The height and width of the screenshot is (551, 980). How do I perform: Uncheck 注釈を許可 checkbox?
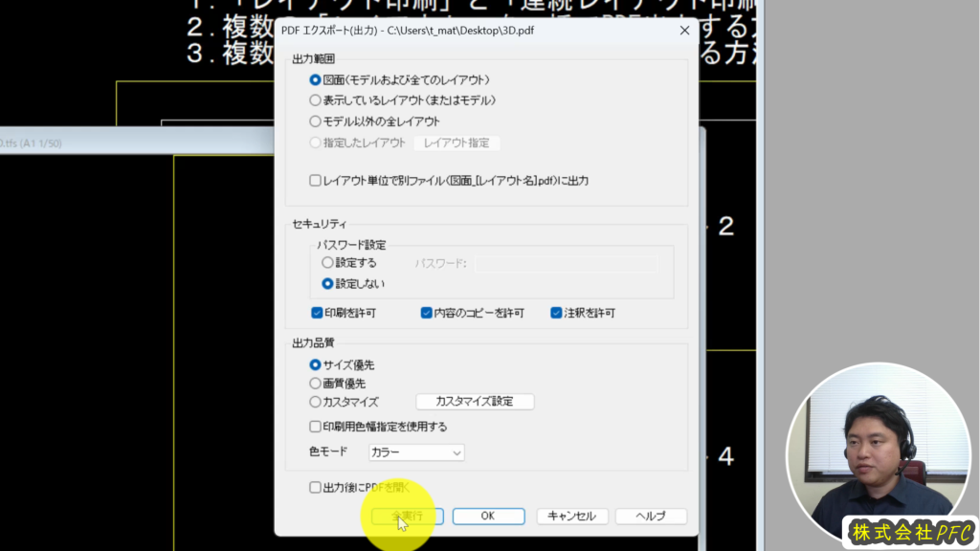[556, 313]
